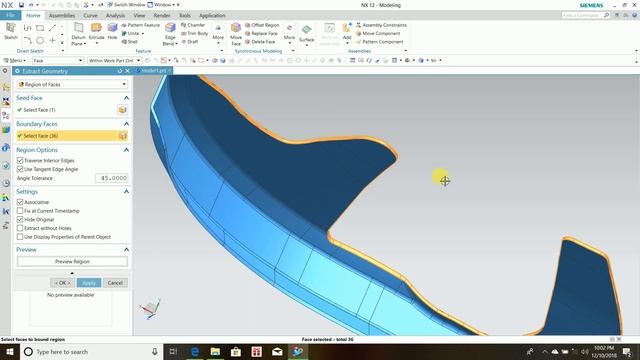
Task: Click Offset Region command
Action: click(x=262, y=25)
